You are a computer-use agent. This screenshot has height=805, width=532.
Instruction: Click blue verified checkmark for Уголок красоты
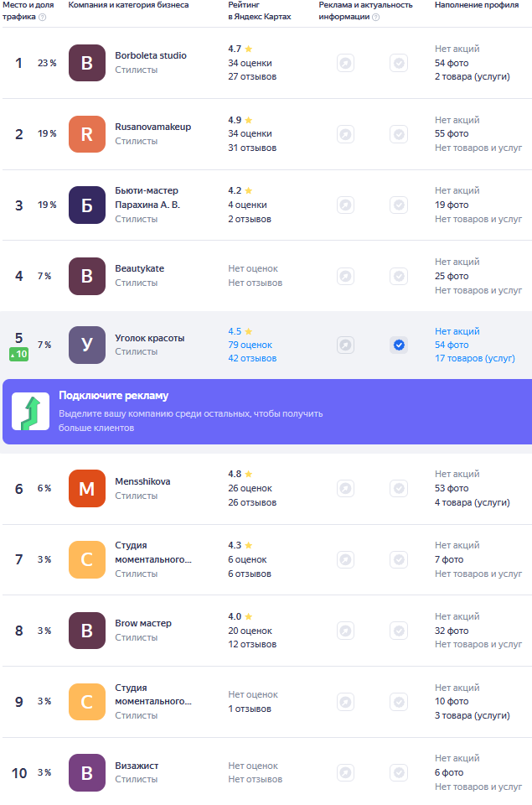[399, 345]
